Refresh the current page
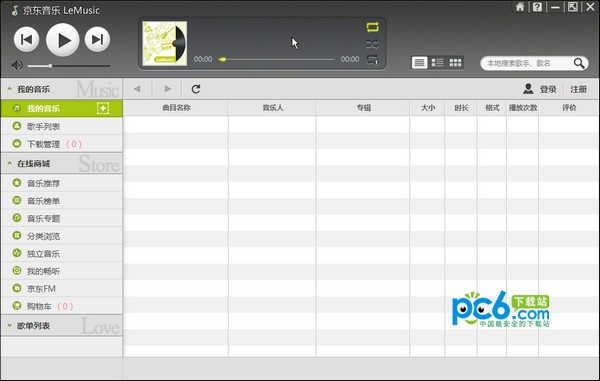 click(196, 89)
